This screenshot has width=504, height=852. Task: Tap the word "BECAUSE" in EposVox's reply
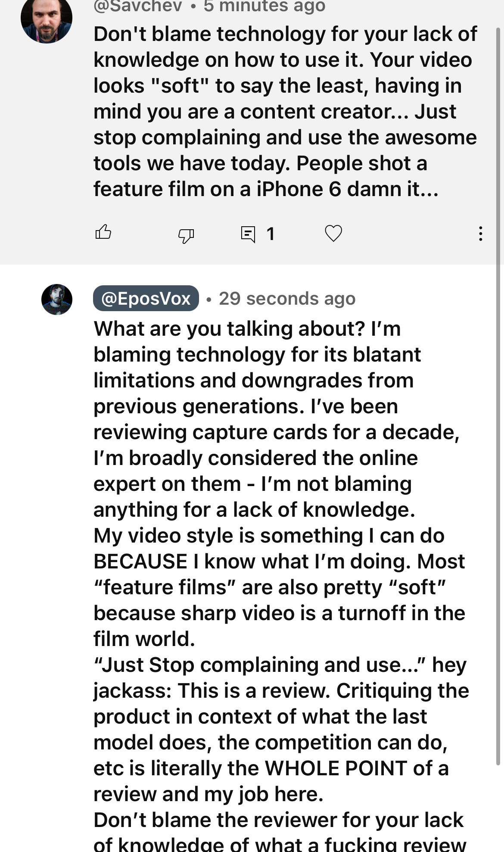tap(140, 562)
